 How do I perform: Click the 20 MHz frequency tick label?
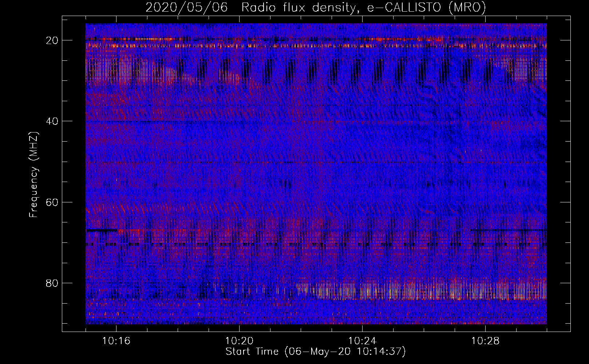pos(52,40)
